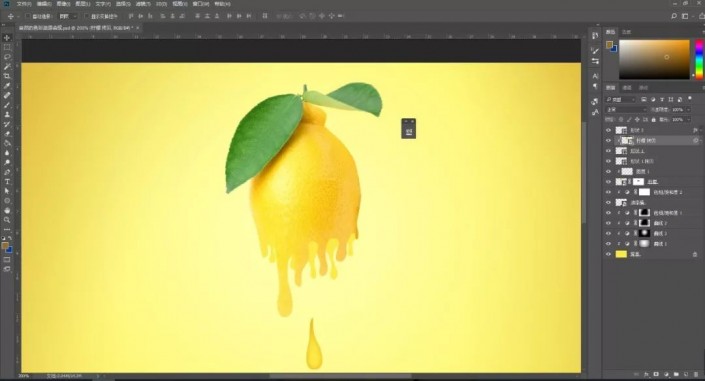Viewport: 705px width, 381px height.
Task: Open the 滤镜 (Filter) menu
Action: pyautogui.click(x=143, y=4)
